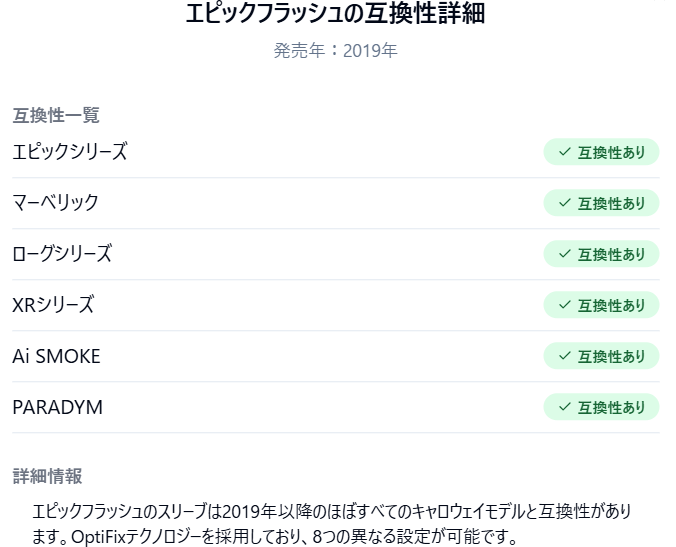Select the 互換性あり badge beside マーベリック
Screen dimensions: 676x547
click(x=601, y=203)
